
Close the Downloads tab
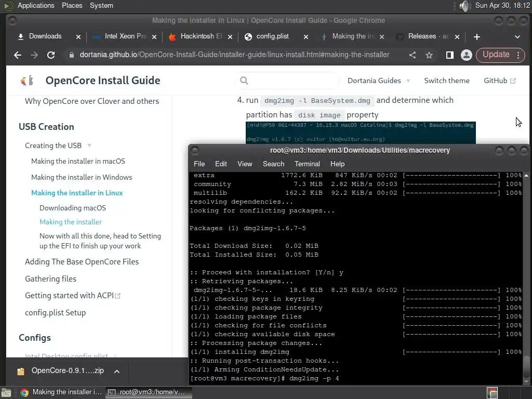click(78, 37)
